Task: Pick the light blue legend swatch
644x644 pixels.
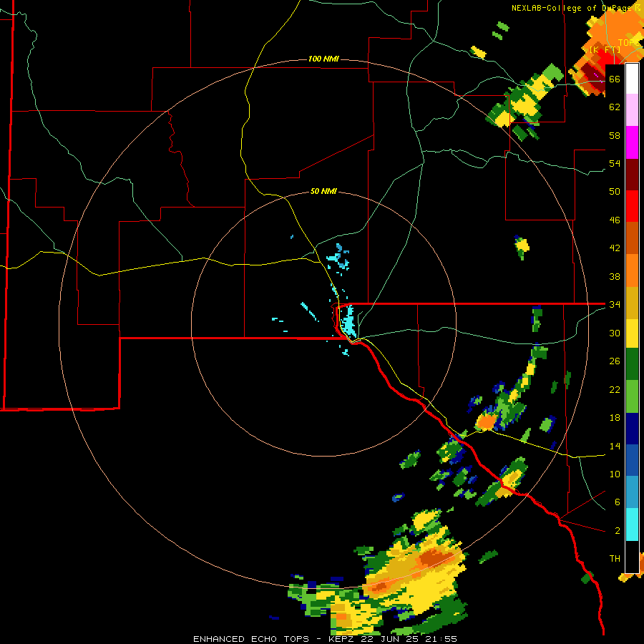Action: [632, 492]
